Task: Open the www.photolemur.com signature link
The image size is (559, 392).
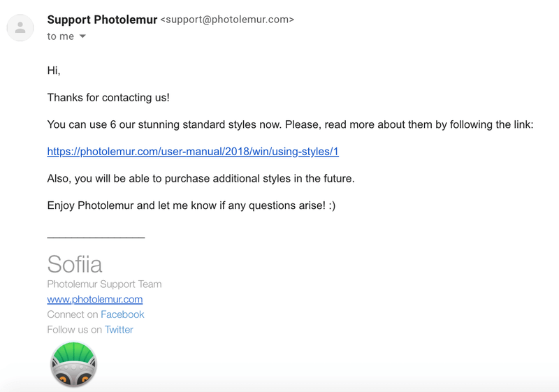Action: coord(95,299)
